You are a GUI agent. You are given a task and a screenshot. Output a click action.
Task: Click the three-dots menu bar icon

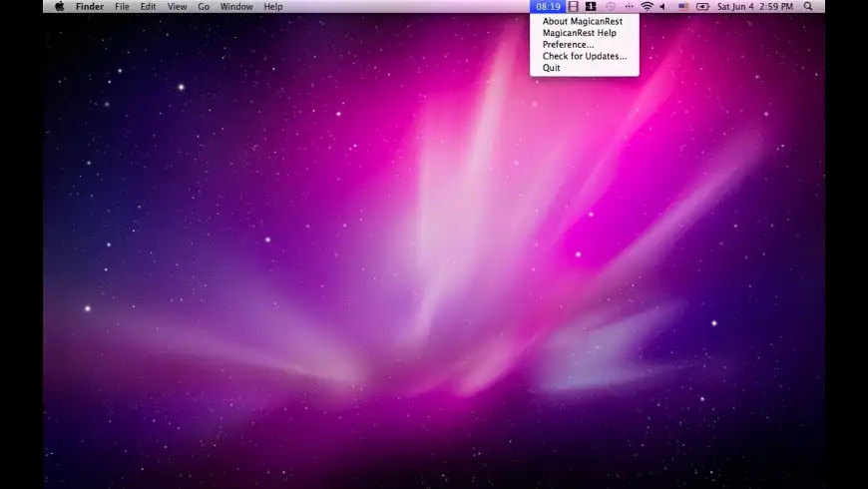click(x=629, y=6)
